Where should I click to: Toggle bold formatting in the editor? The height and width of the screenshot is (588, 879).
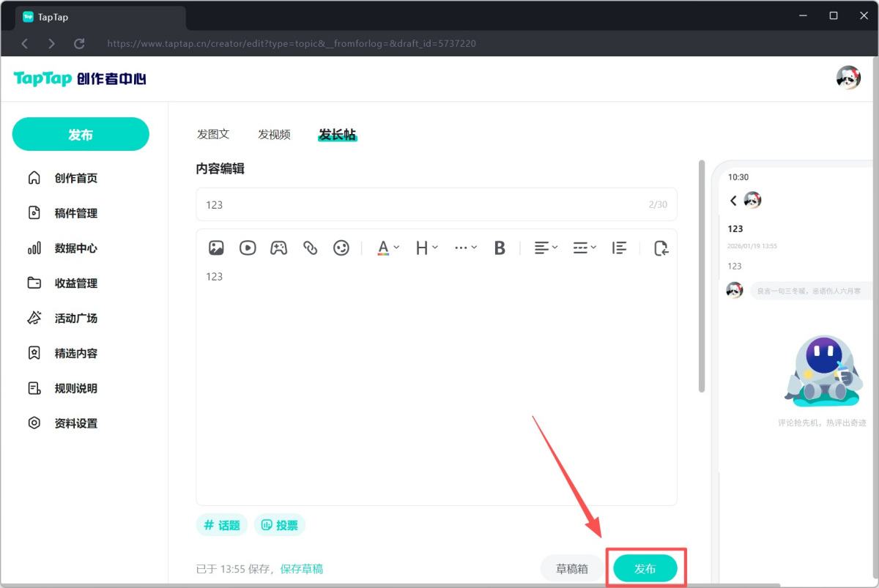click(x=500, y=248)
